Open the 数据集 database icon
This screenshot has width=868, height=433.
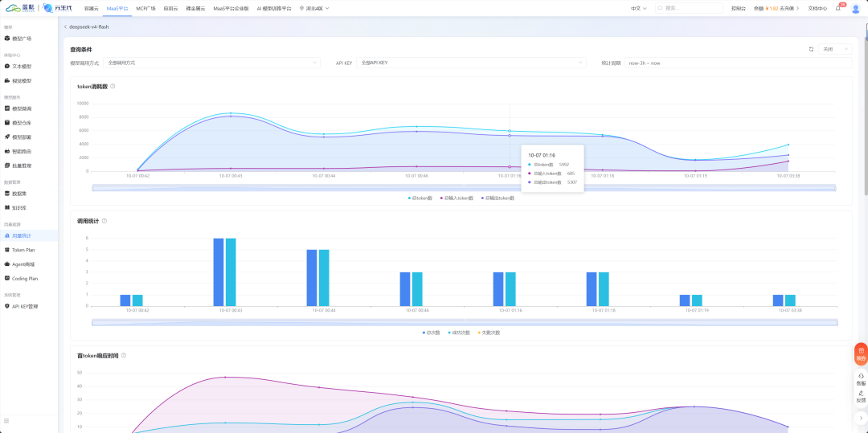click(x=7, y=194)
